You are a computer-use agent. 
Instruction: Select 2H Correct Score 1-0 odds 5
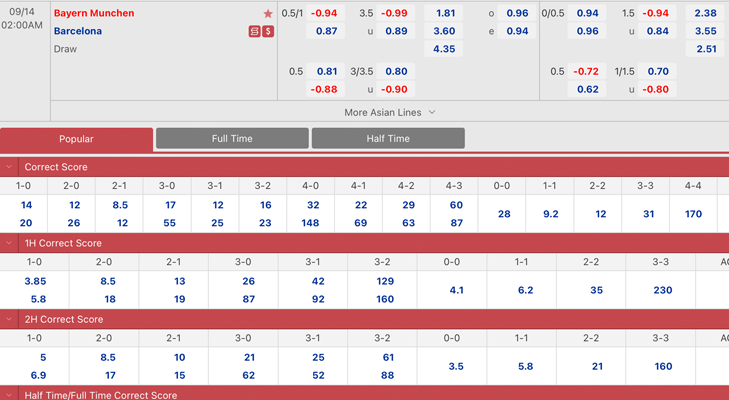(x=43, y=357)
